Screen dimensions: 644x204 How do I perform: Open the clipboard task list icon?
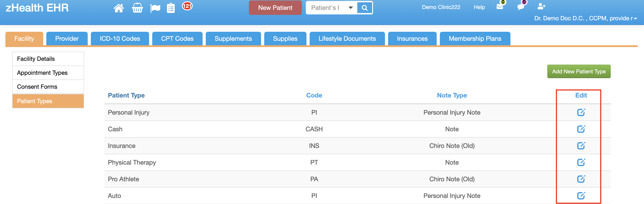(171, 8)
